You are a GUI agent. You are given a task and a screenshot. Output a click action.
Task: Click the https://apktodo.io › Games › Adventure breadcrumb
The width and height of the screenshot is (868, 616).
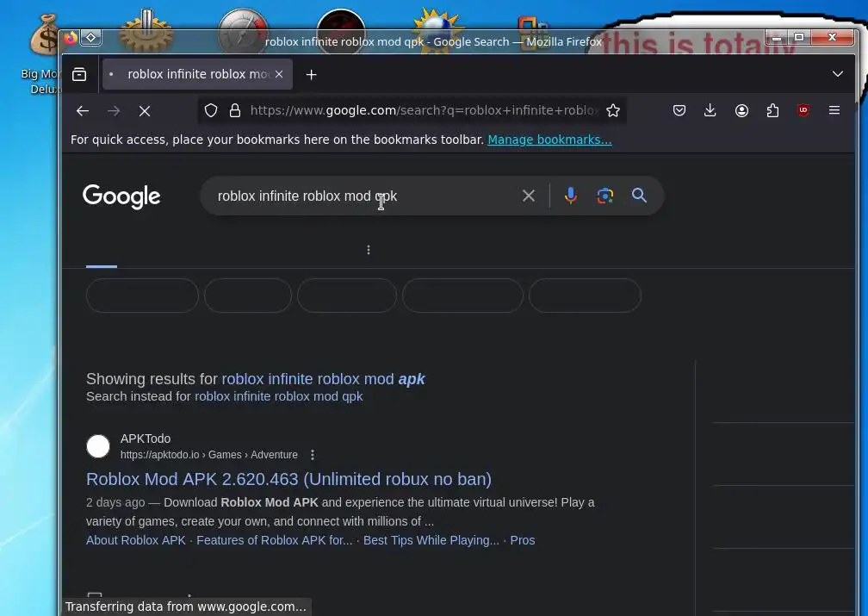pos(209,455)
